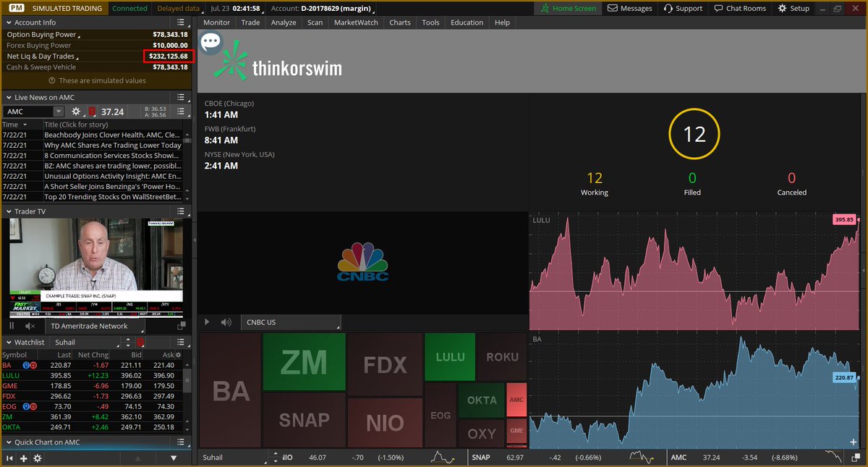Open the gear settings next to AMC symbol
The image size is (868, 467).
click(x=76, y=112)
